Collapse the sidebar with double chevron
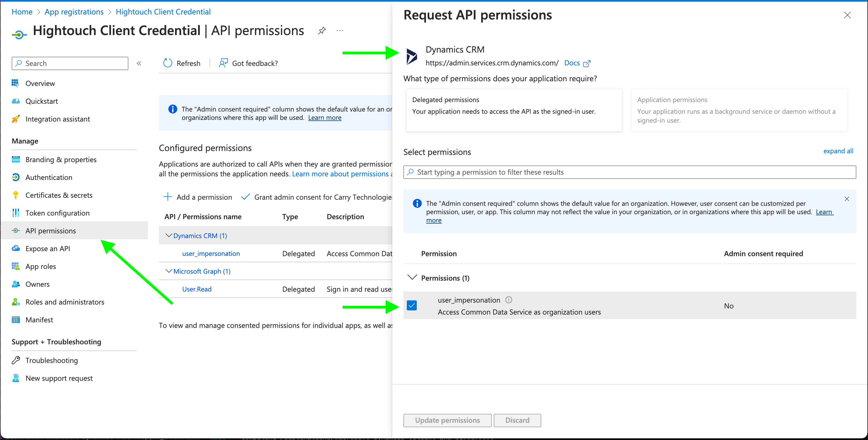Screen dimensions: 868x440 click(x=139, y=63)
